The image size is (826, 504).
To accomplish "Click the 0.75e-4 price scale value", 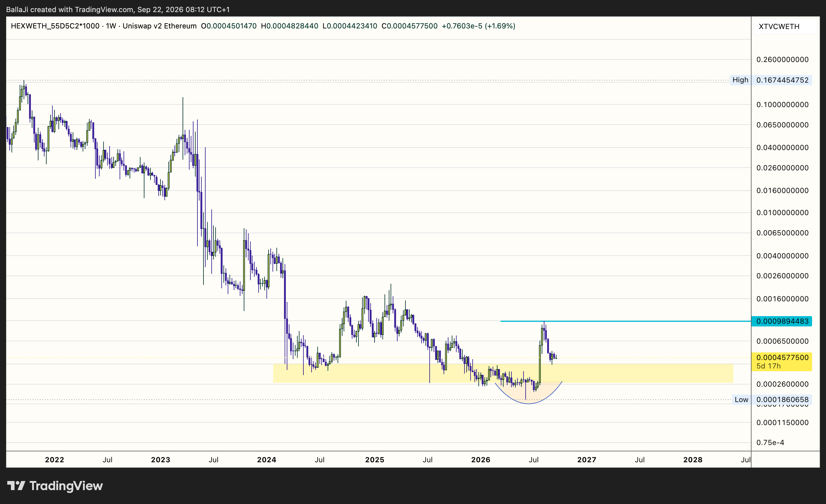I will [770, 443].
